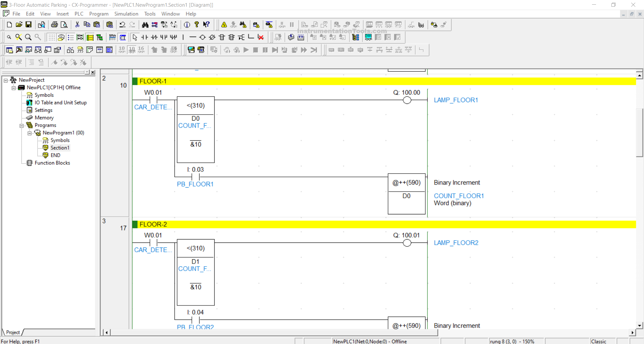Screen dimensions: 644x344
Task: Open the PLC menu
Action: [79, 14]
